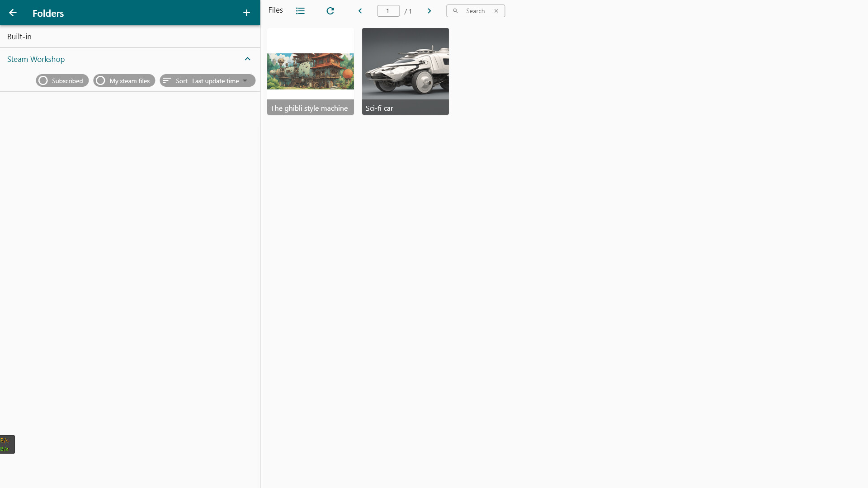Open the Steam Workshop link
Screen dimensions: 868x488
click(36, 59)
